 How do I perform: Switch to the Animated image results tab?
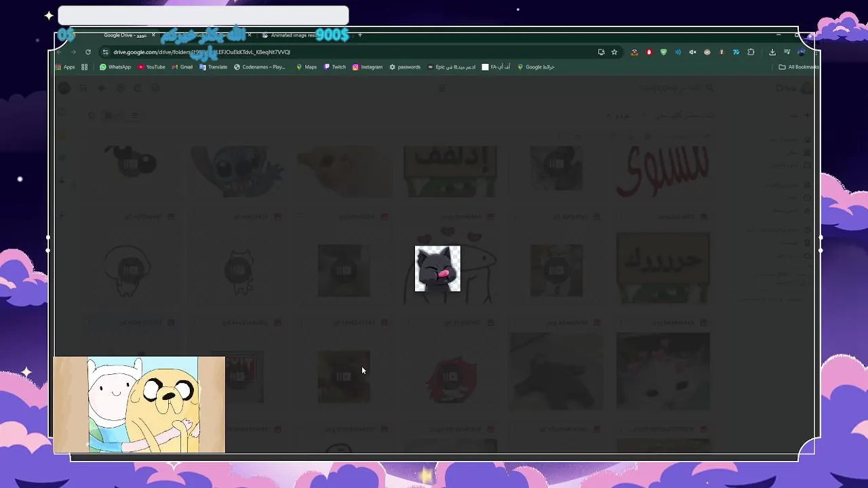292,35
